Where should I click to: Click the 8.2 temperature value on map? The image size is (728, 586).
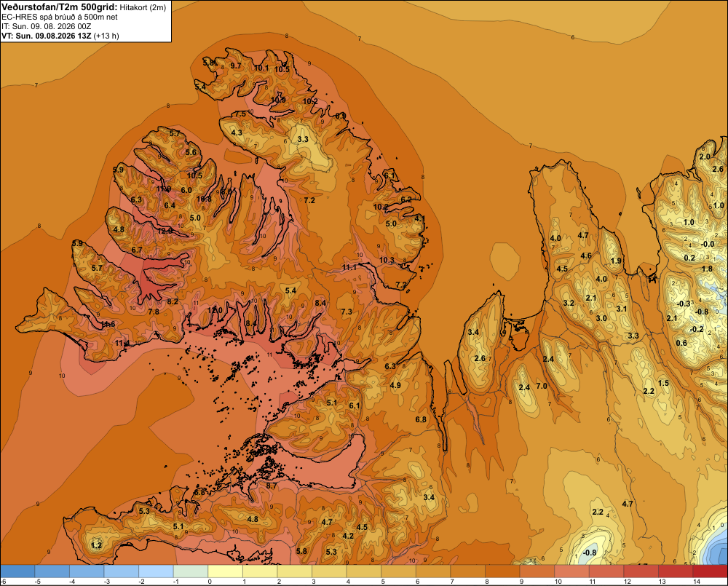pos(173,301)
